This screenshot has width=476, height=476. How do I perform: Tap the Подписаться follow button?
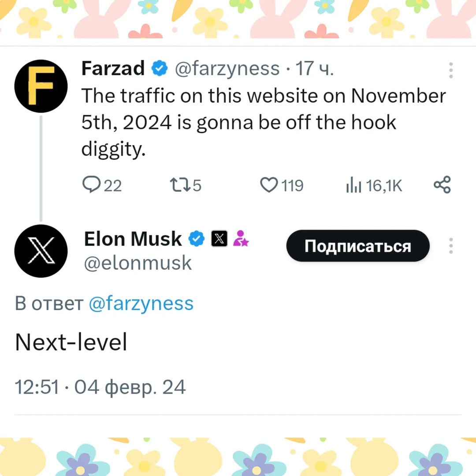point(358,245)
